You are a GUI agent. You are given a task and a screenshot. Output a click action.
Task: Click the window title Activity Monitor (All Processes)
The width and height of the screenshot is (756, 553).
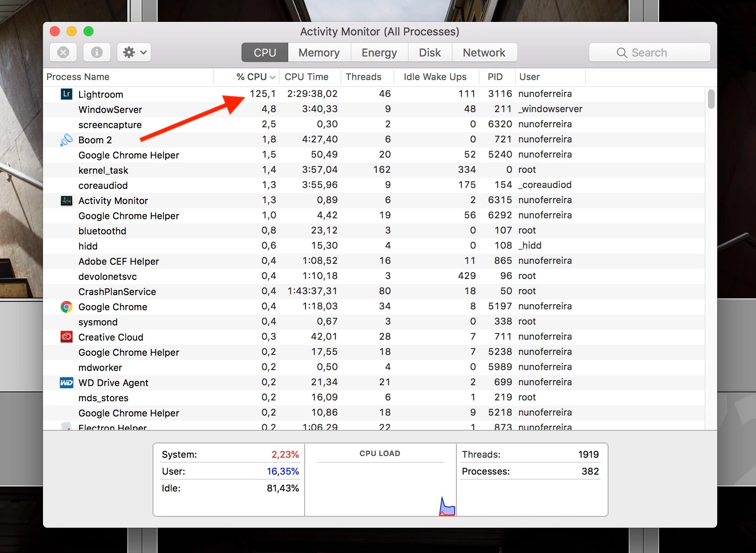(x=380, y=32)
